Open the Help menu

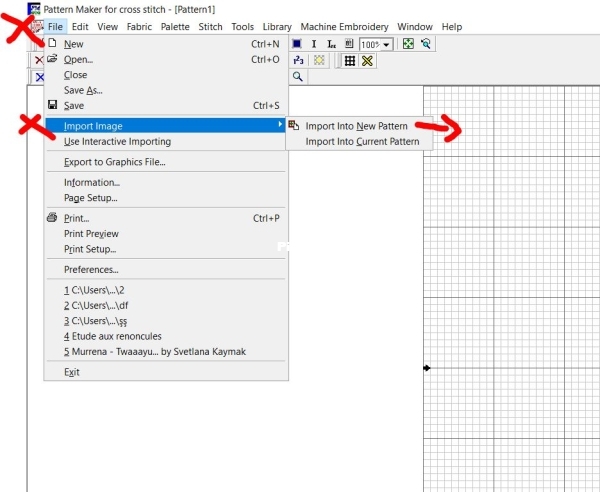point(452,27)
